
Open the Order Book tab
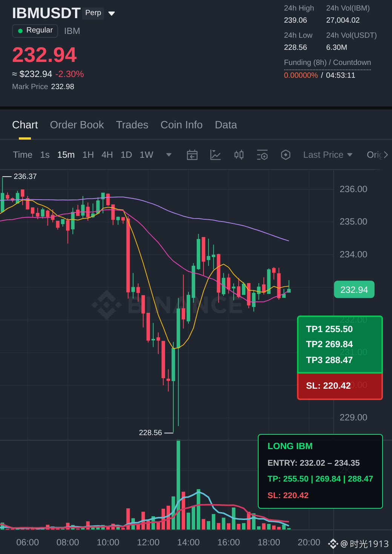pos(77,125)
